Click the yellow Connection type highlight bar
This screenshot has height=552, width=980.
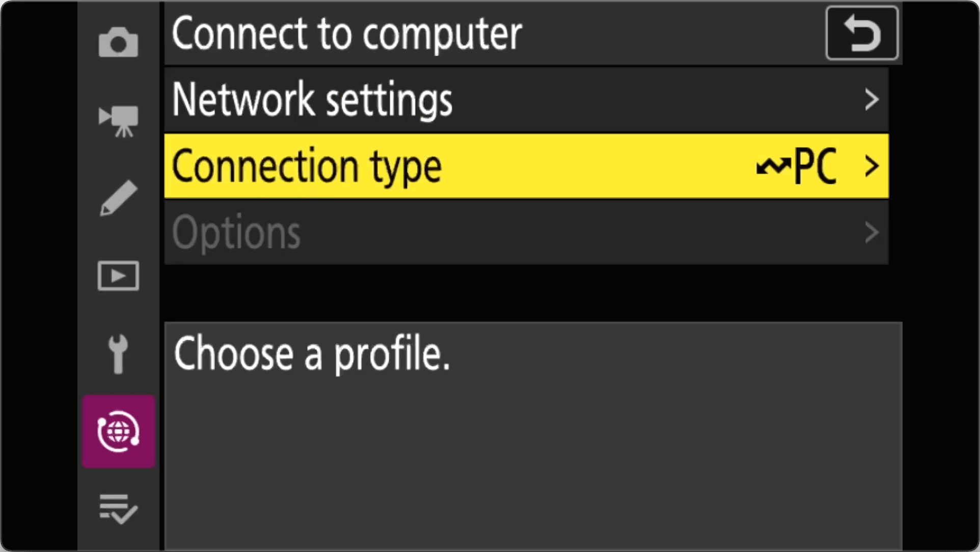pos(526,166)
